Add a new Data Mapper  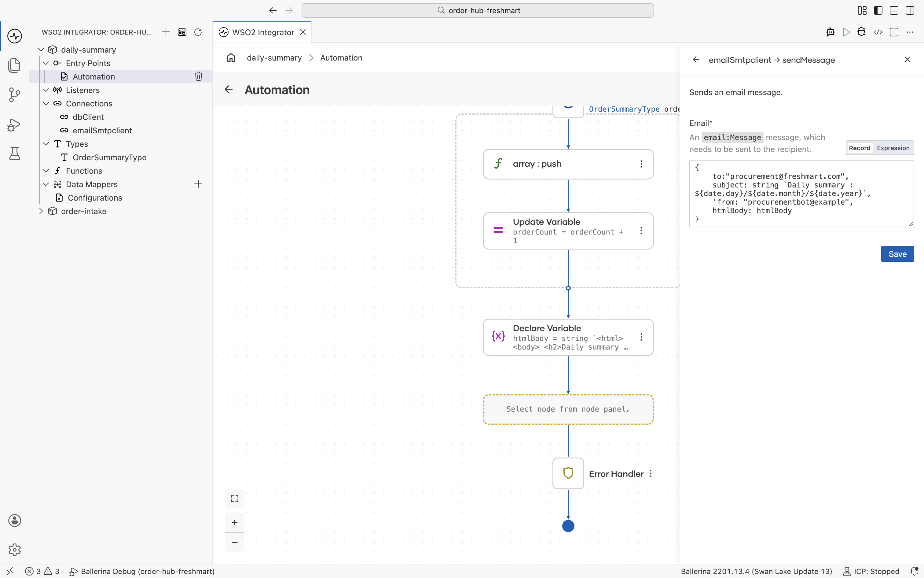198,184
